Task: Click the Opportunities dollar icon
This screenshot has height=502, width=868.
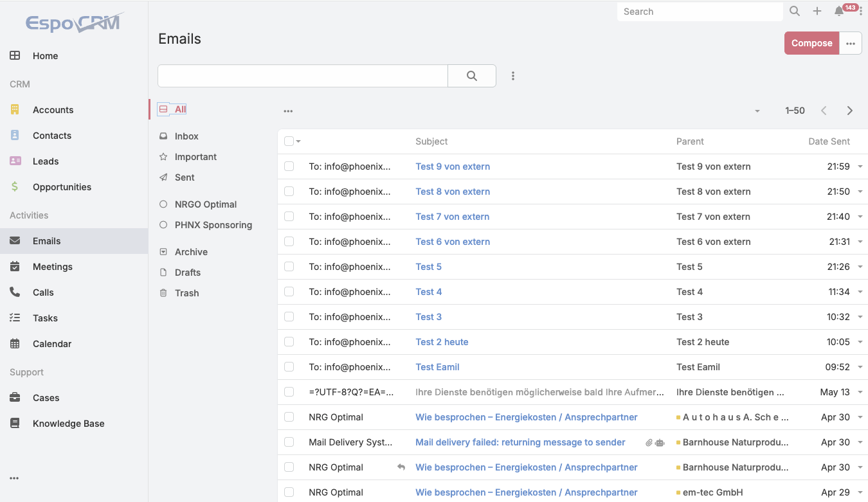Action: click(x=15, y=187)
